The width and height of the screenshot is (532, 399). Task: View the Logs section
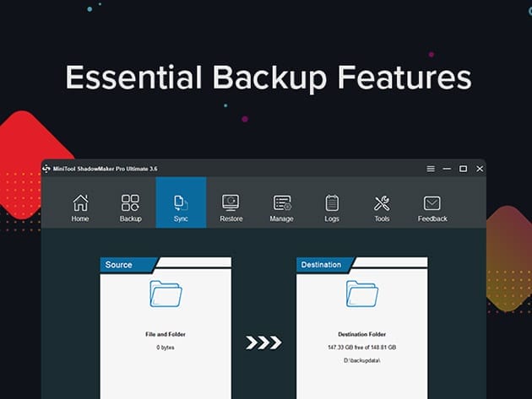click(x=332, y=208)
